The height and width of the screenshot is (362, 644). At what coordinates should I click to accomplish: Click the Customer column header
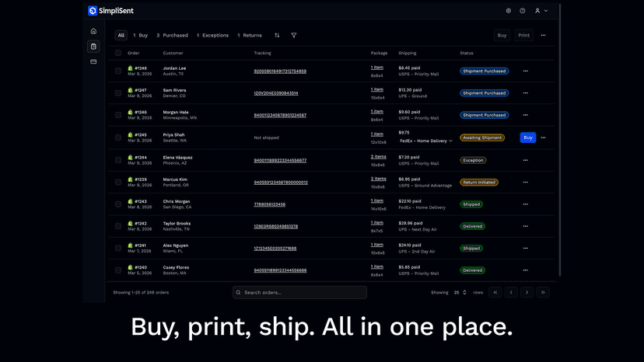click(x=173, y=53)
